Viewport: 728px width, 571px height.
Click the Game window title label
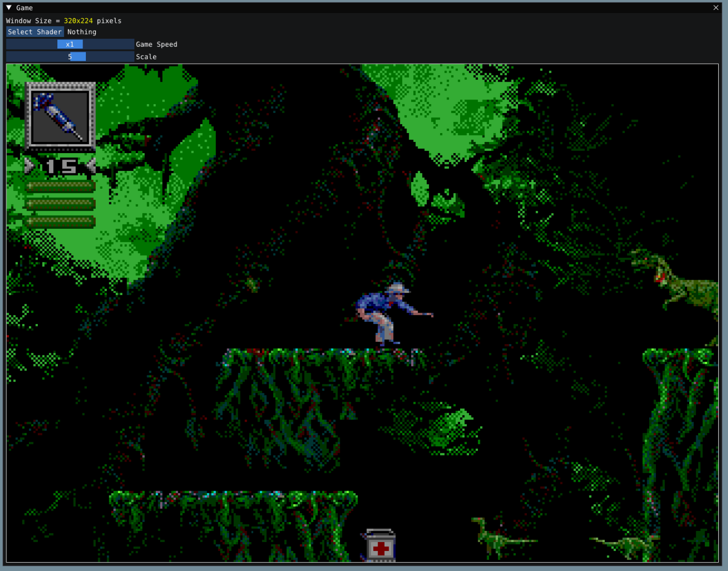tap(24, 7)
